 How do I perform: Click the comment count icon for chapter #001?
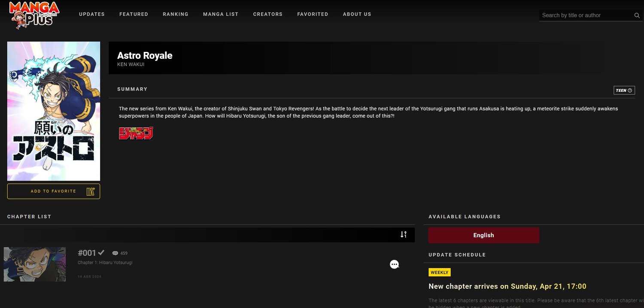point(115,253)
